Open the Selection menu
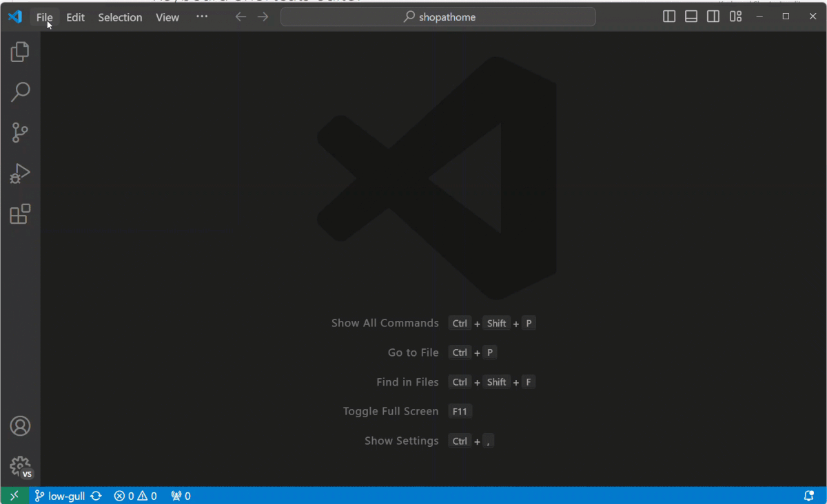 point(120,17)
